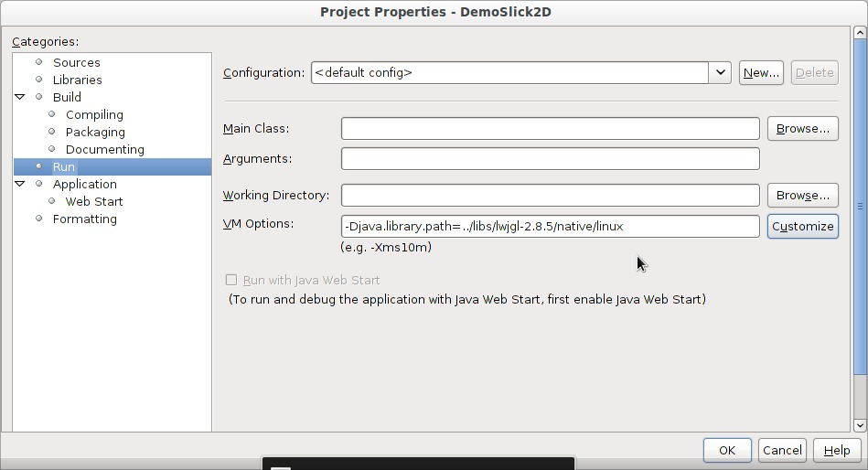This screenshot has height=470, width=868.
Task: Click the Run bullet icon
Action: [38, 166]
